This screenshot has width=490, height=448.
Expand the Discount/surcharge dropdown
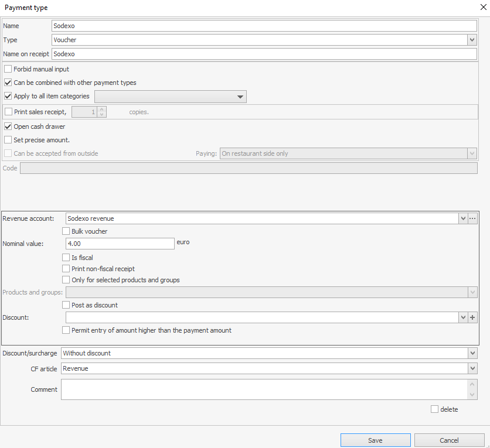pyautogui.click(x=472, y=353)
